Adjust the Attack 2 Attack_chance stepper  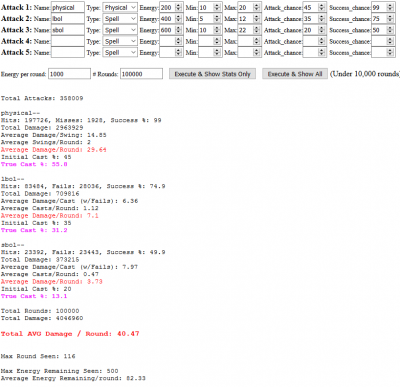pyautogui.click(x=322, y=19)
